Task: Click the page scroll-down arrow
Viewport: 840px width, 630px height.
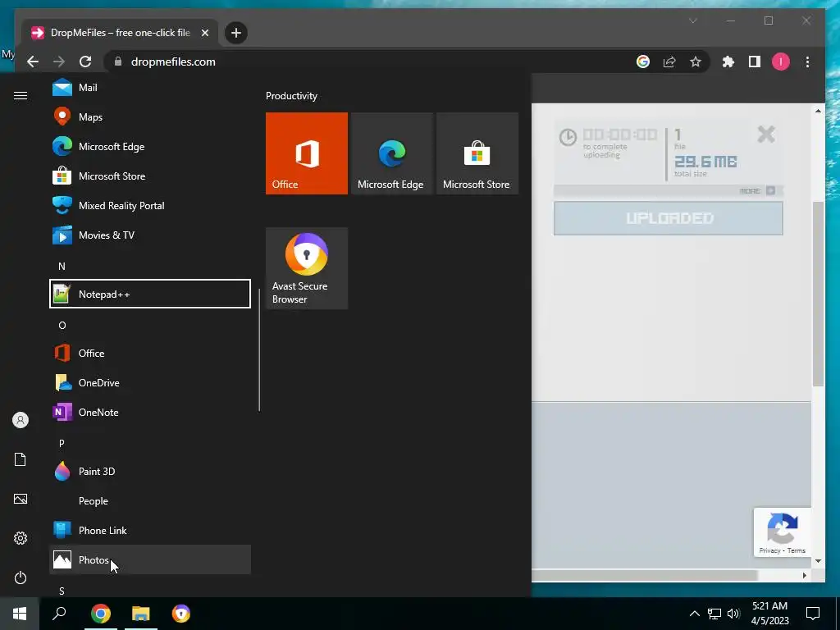Action: point(818,561)
